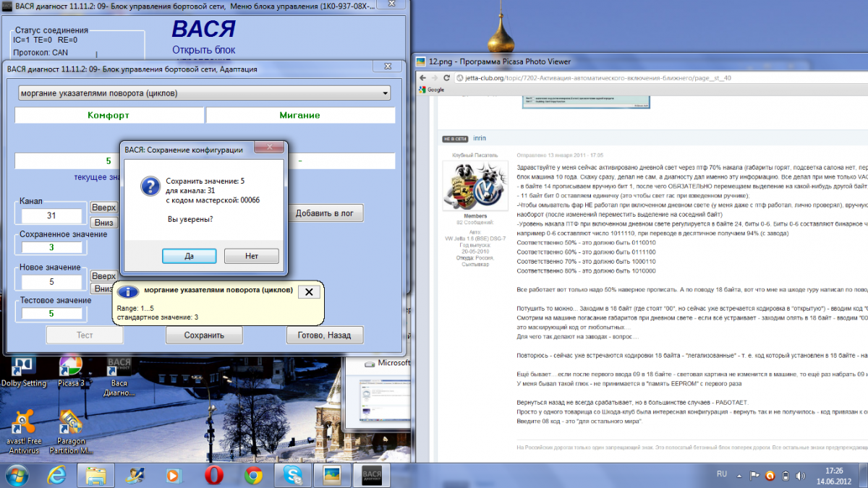Click the Сохранить button
The height and width of the screenshot is (488, 868).
click(x=204, y=335)
